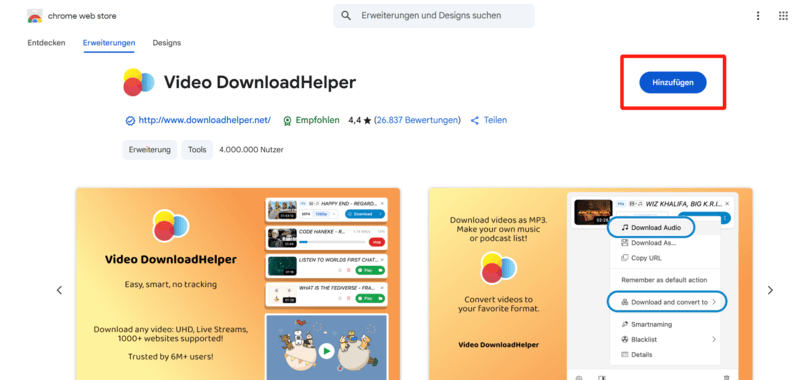Click the 4,4 star rating text
This screenshot has height=380, width=800.
tap(359, 120)
